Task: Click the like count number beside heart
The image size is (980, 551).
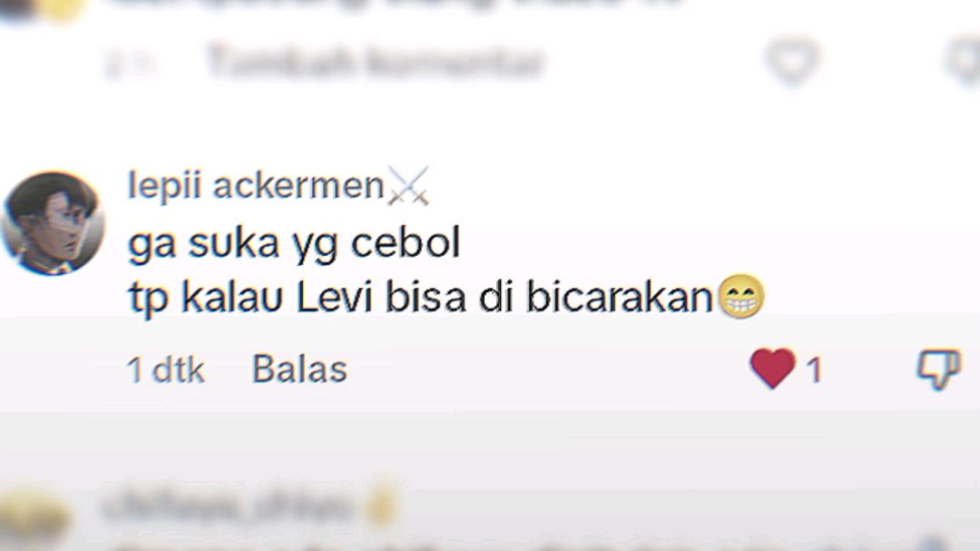Action: click(814, 370)
